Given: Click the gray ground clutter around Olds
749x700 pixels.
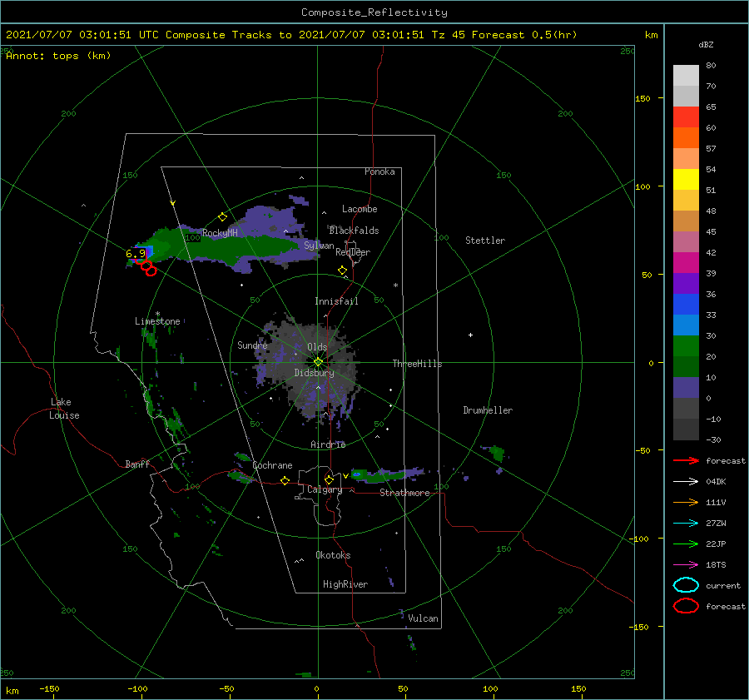Looking at the screenshot, I should (308, 368).
